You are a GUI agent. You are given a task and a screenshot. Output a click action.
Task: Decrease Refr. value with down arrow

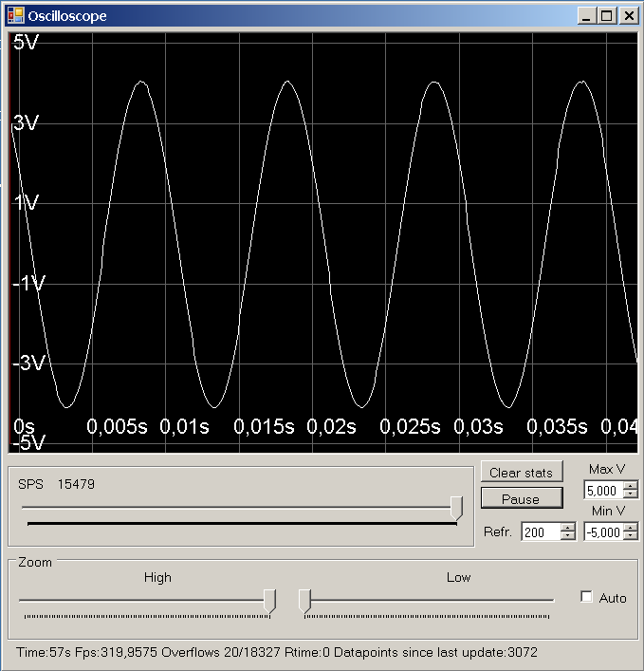point(568,536)
